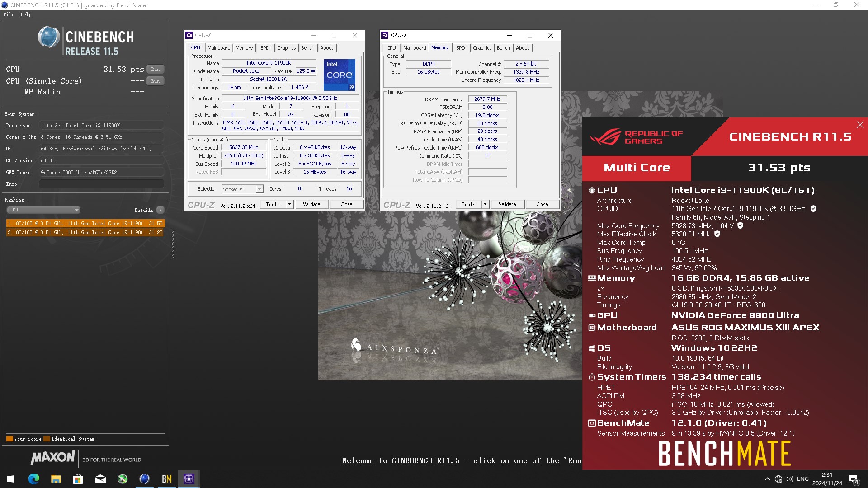
Task: Switch to Cinebench taskbar icon
Action: (144, 479)
